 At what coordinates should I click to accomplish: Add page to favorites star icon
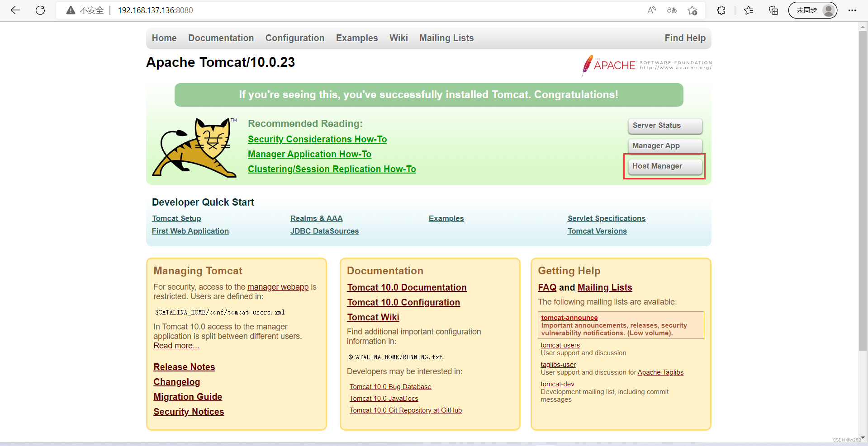[x=692, y=10]
